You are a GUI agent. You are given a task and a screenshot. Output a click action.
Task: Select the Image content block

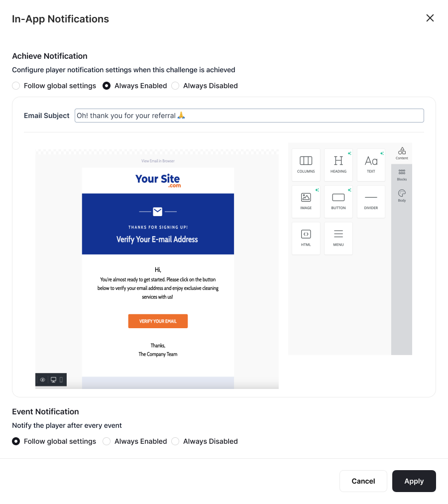pos(306,201)
